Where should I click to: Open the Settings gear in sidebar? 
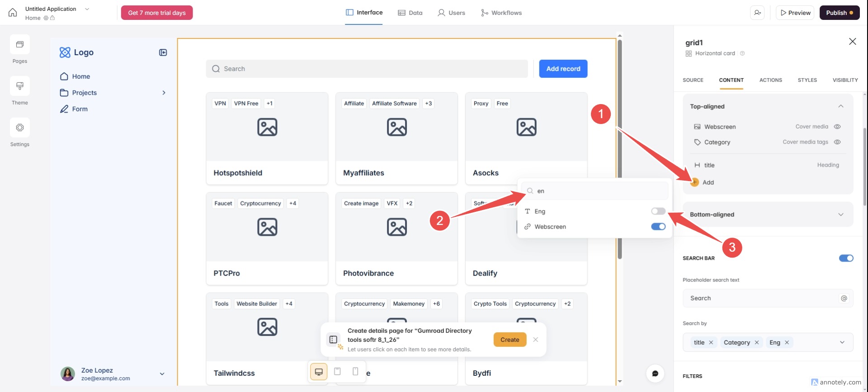click(20, 128)
